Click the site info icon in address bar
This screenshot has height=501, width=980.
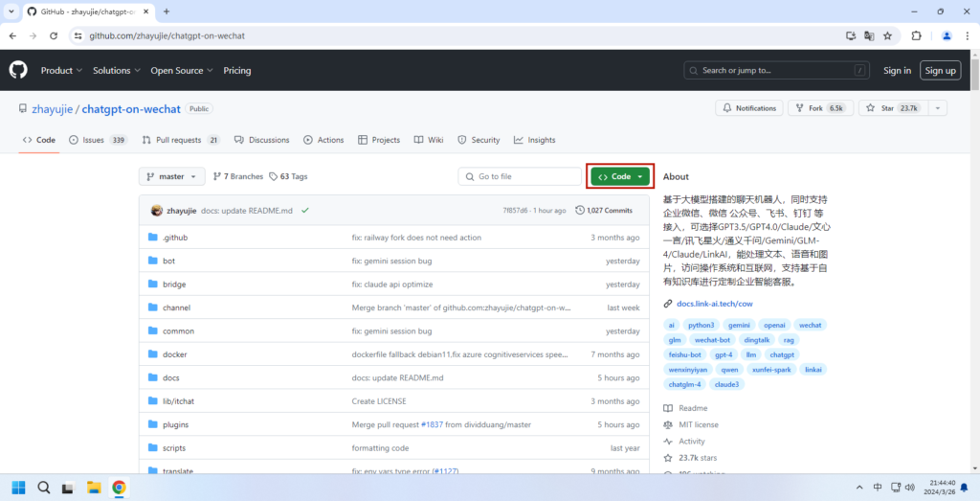[78, 36]
